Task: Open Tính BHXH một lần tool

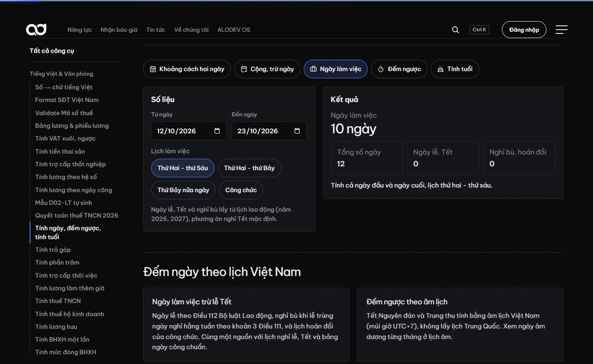Action: [62, 339]
